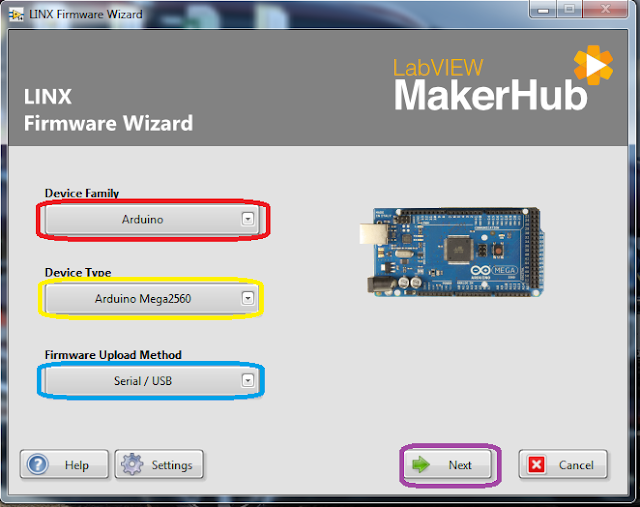Click the arrow on the Device Family selector

coord(248,219)
